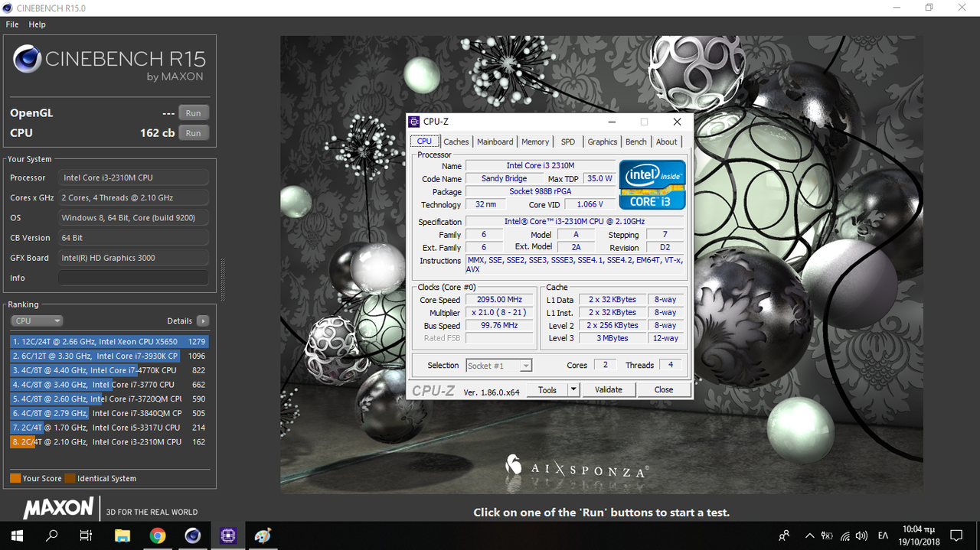The image size is (980, 550).
Task: Open the Wi-Fi network tray icon
Action: pyautogui.click(x=844, y=535)
